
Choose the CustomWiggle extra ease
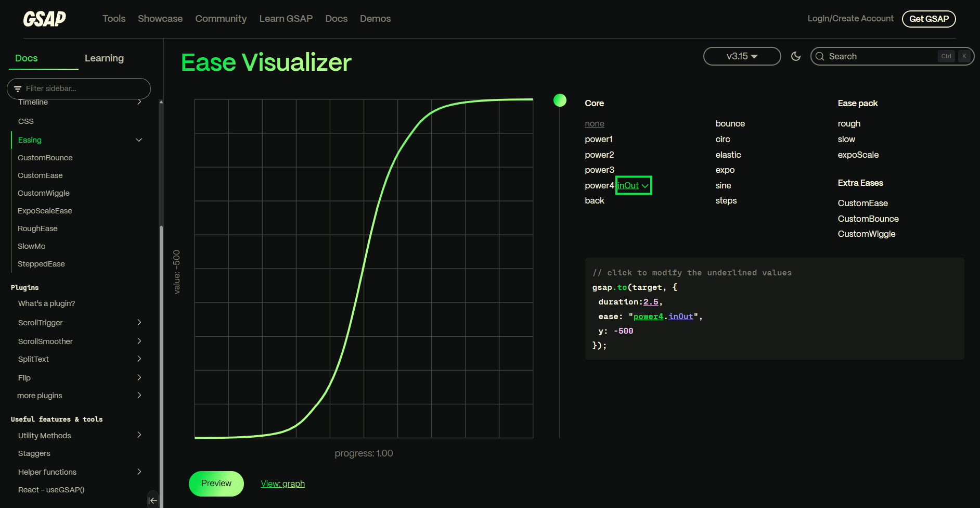point(867,234)
